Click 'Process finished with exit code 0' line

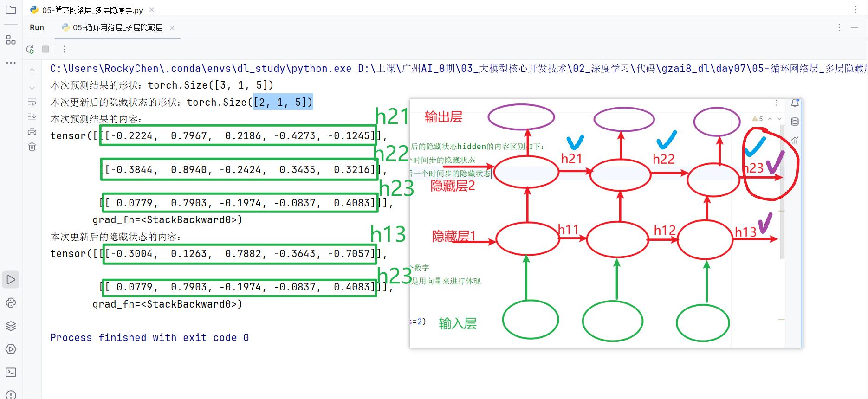(149, 338)
